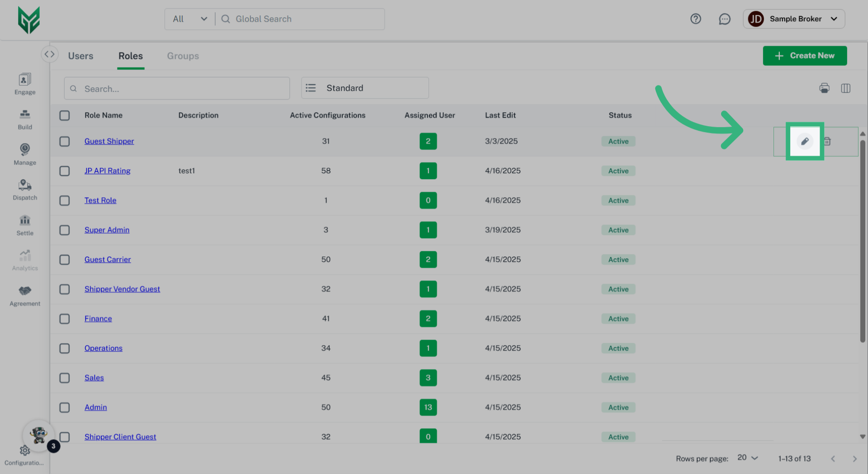Open the column layout icon
Screen dimensions: 868x474
click(845, 88)
